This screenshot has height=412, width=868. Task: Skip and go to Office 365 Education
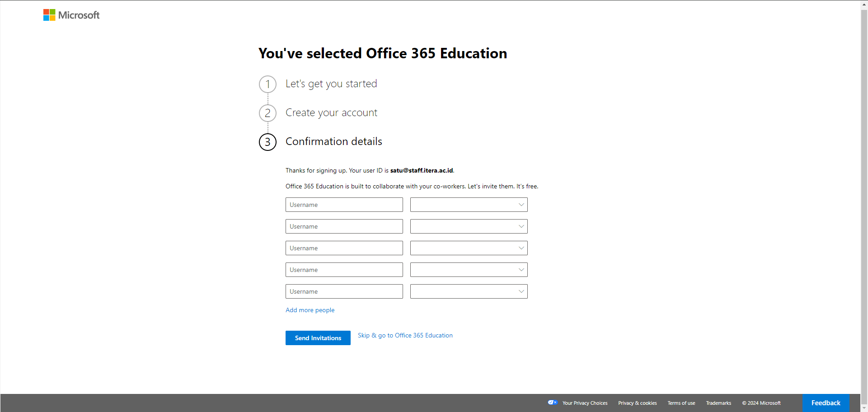click(405, 335)
